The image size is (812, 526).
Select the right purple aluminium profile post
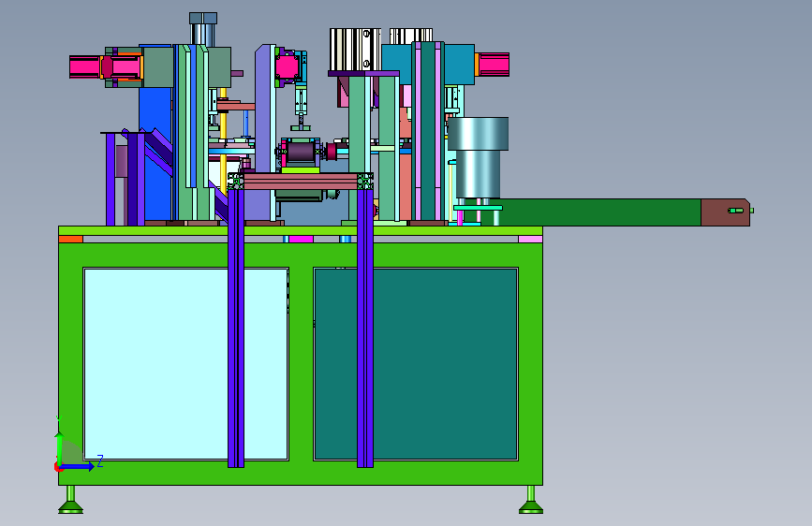tap(365, 329)
